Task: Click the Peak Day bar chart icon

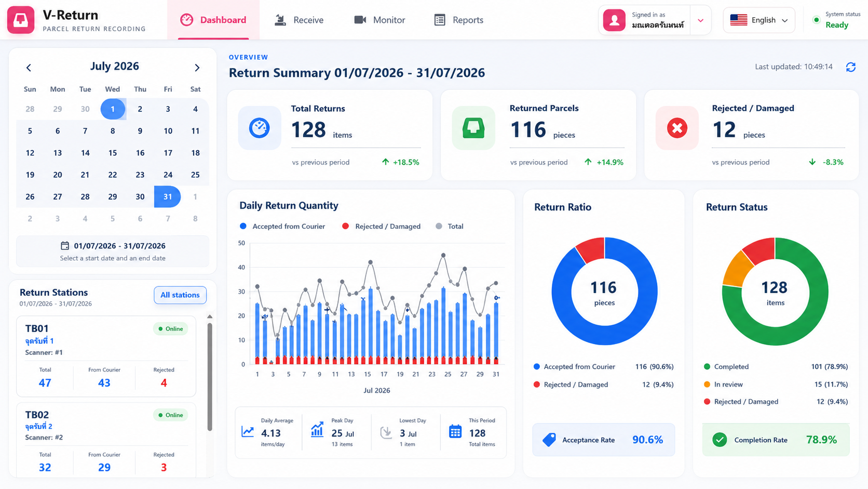Action: point(317,430)
